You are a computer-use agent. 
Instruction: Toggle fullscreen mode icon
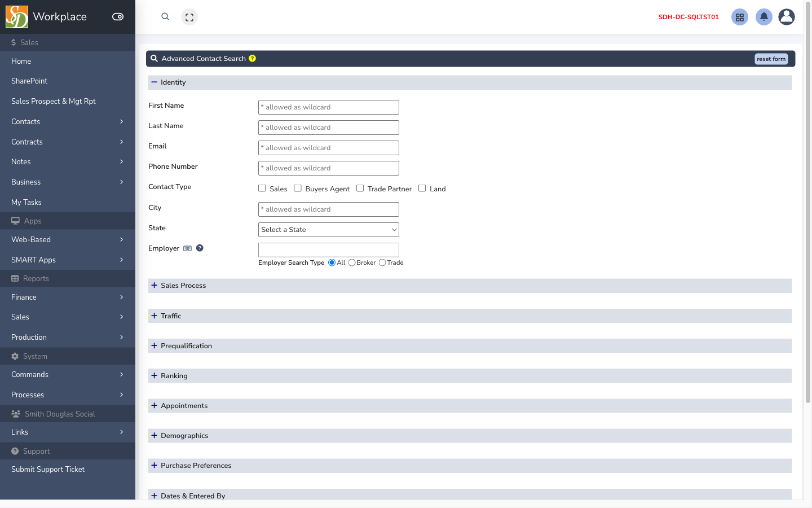(189, 17)
